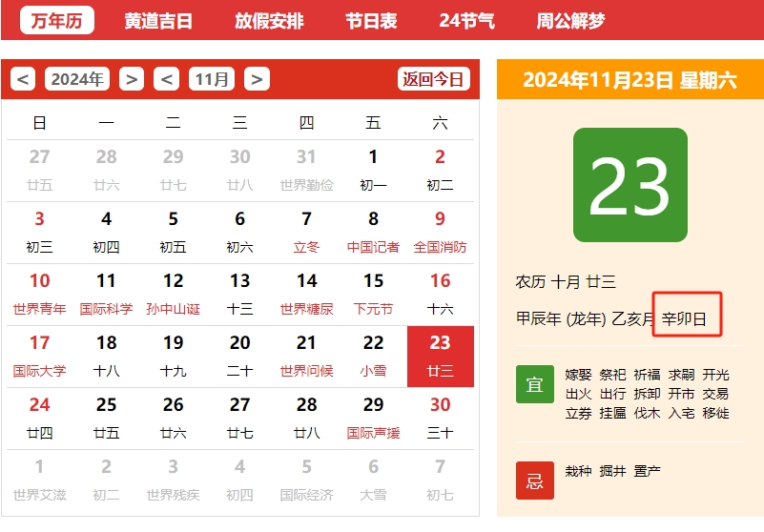Click the green 宜 icon
This screenshot has height=532, width=764.
[535, 384]
